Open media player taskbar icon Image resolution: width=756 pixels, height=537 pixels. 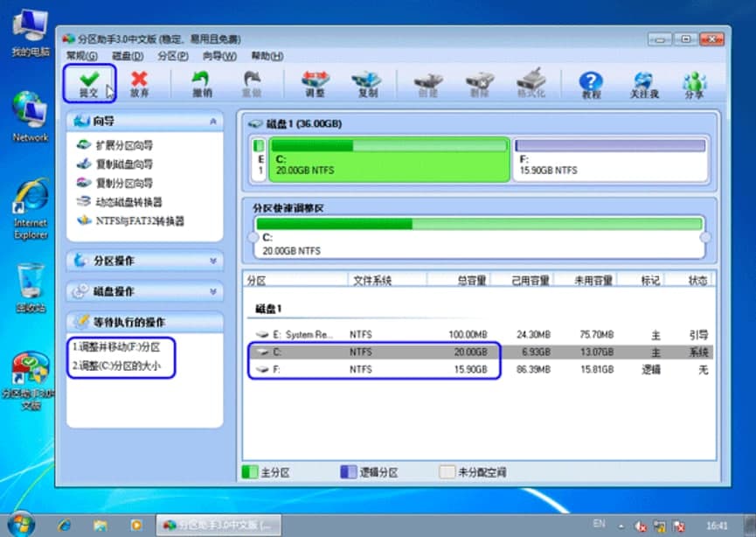pyautogui.click(x=136, y=525)
